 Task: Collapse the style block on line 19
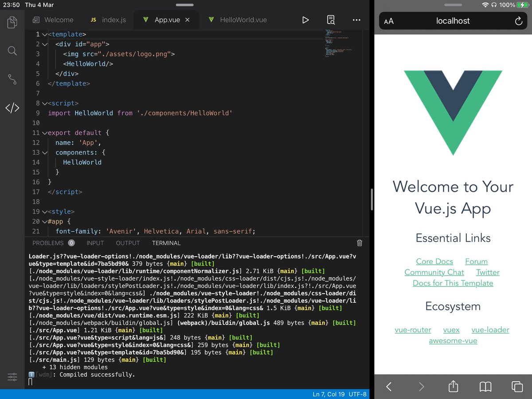(x=44, y=211)
